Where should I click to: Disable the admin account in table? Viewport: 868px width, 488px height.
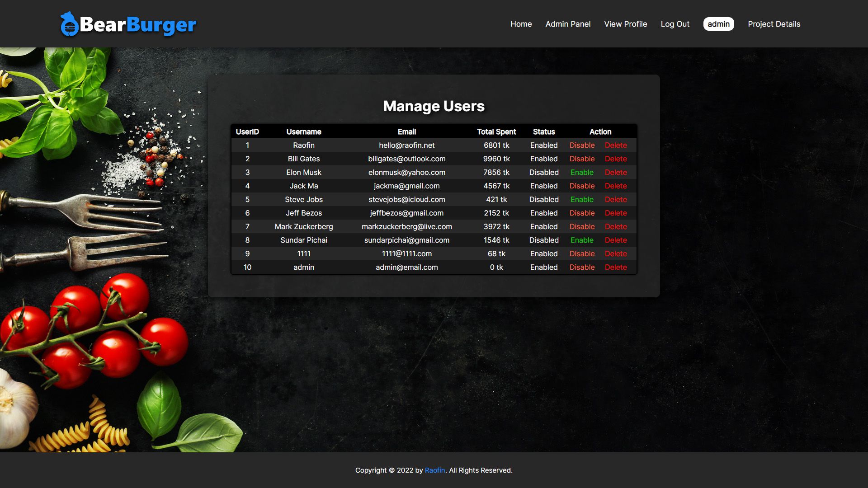click(582, 267)
